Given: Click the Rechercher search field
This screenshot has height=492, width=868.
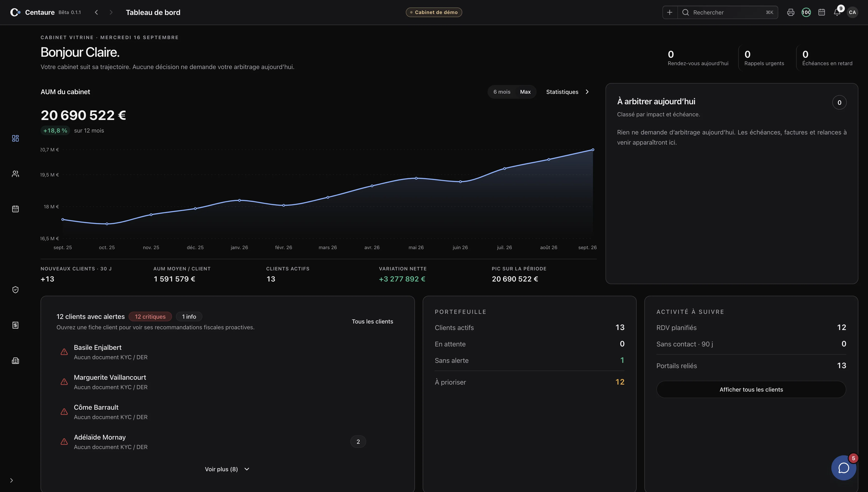Looking at the screenshot, I should 728,12.
